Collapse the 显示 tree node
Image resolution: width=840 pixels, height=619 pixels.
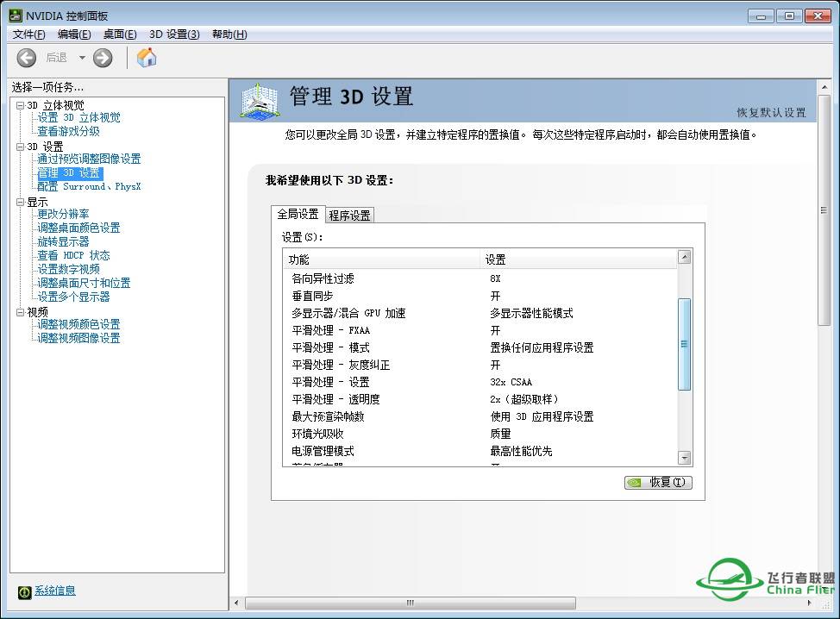[21, 203]
